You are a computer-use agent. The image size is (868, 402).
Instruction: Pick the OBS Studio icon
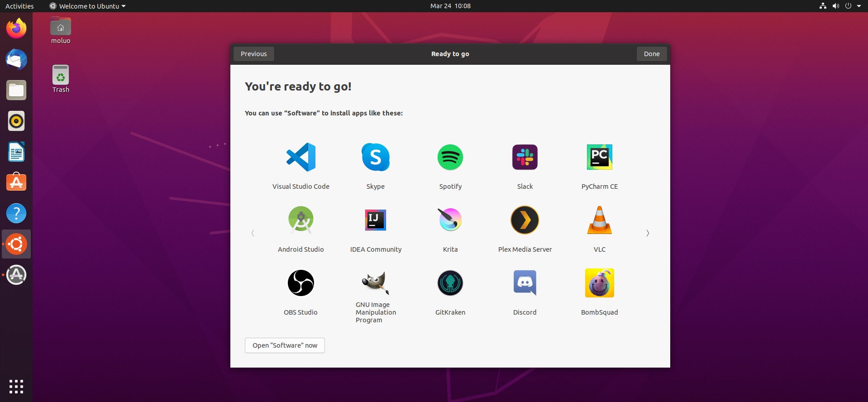coord(301,283)
